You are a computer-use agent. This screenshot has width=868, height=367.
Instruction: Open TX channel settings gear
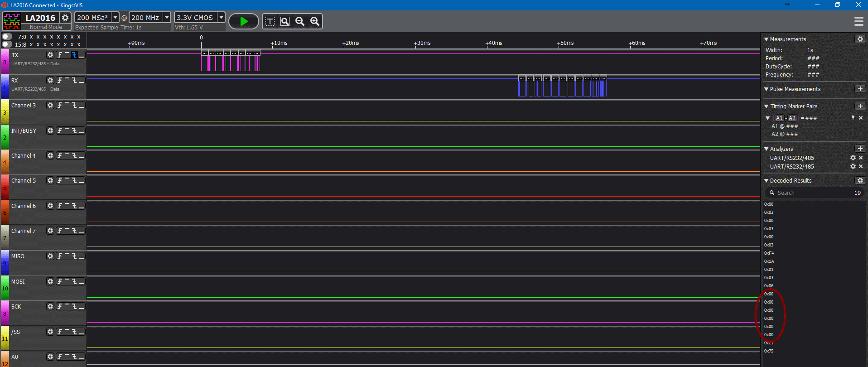coord(50,55)
